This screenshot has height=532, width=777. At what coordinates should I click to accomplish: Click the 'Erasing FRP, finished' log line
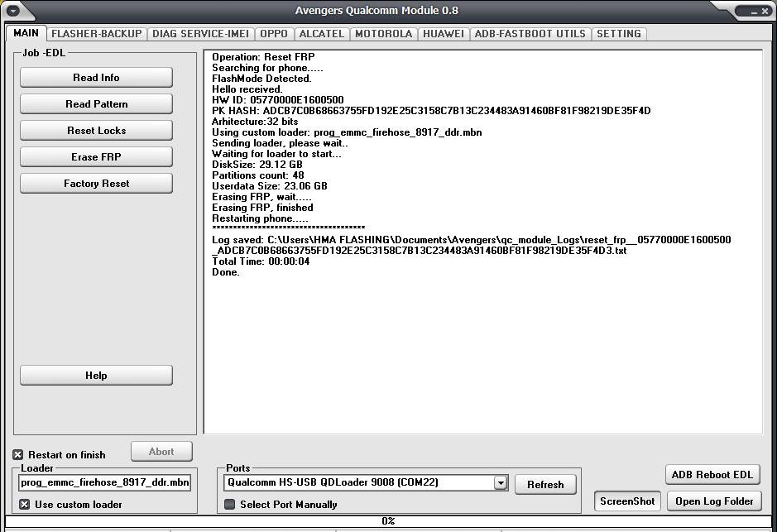pos(262,208)
